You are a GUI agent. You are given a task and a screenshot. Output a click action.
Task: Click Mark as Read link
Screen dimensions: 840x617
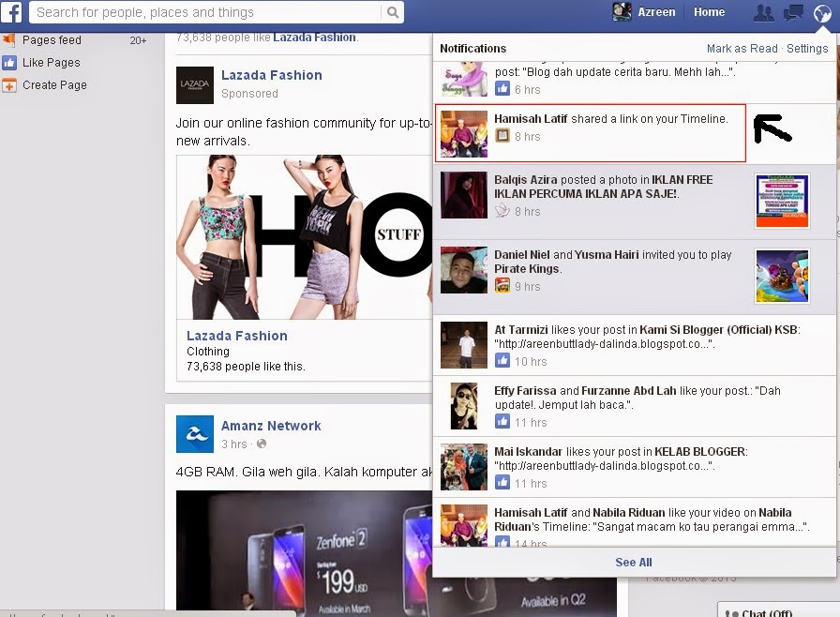tap(742, 49)
